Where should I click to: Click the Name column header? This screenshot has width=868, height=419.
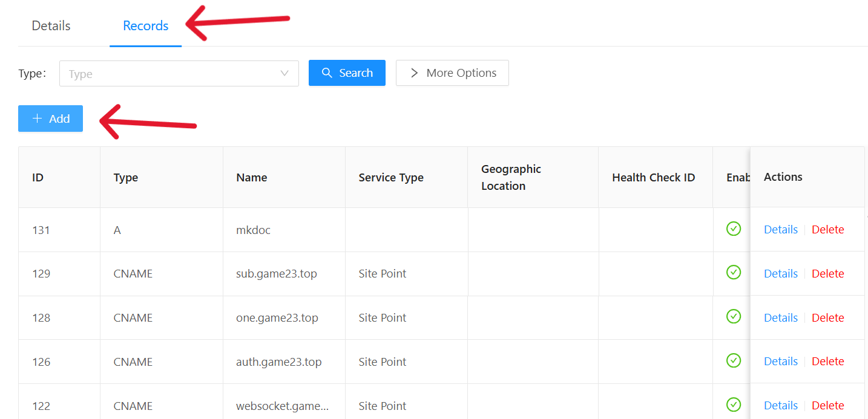point(252,178)
